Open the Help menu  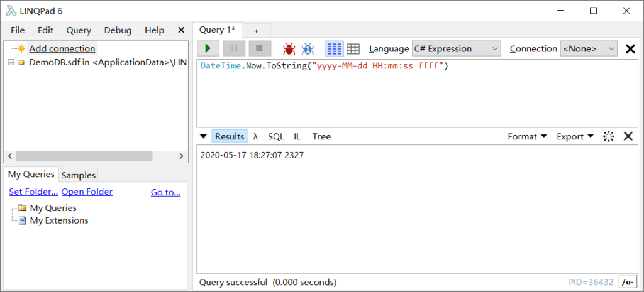[x=155, y=30]
